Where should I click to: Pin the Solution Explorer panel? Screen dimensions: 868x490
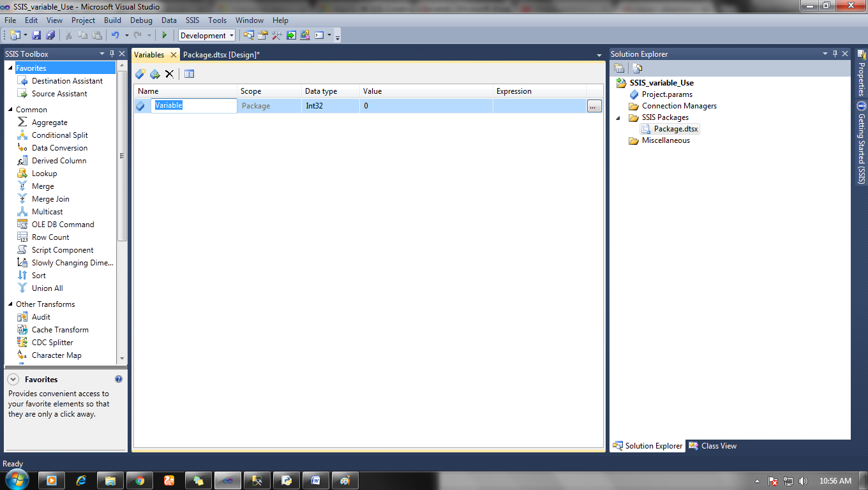point(835,54)
